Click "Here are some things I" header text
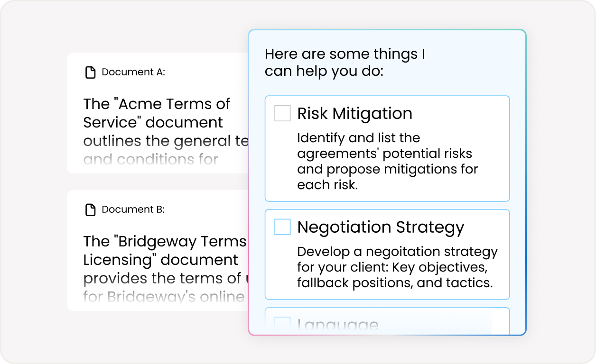Screen dimensions: 596x364 point(345,54)
